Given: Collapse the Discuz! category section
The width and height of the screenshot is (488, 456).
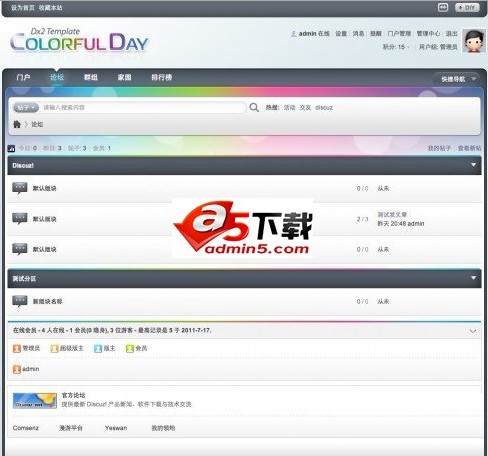Looking at the screenshot, I should pyautogui.click(x=473, y=165).
